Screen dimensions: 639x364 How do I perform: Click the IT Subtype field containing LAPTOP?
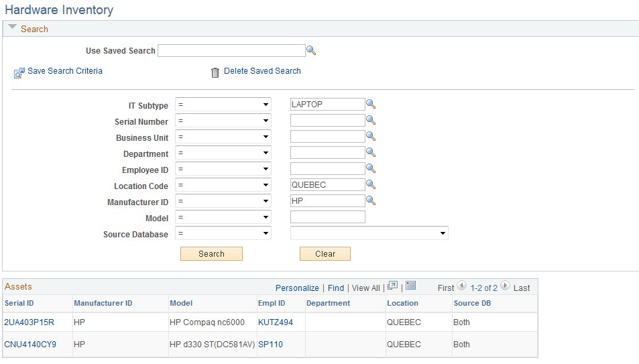[x=328, y=104]
